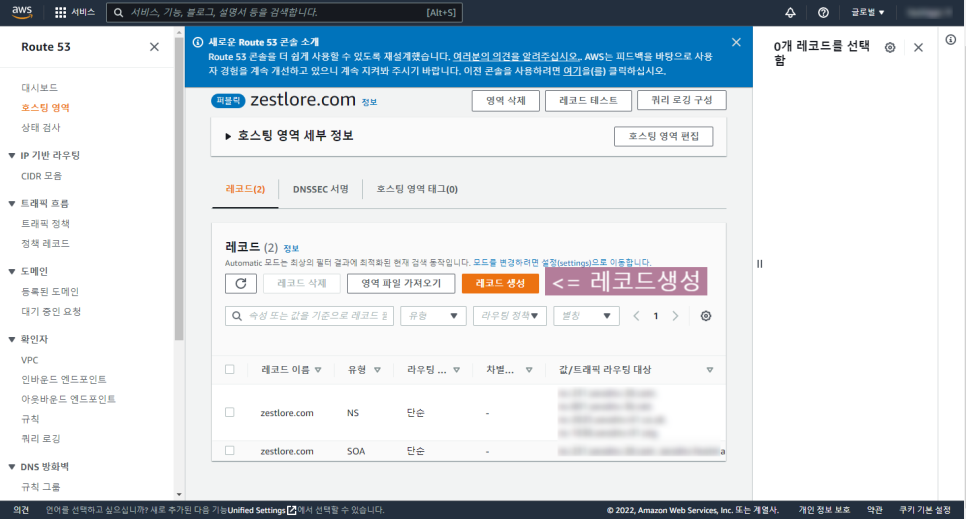
Task: Open the 라우팅 정책 filter dropdown
Action: [x=510, y=316]
